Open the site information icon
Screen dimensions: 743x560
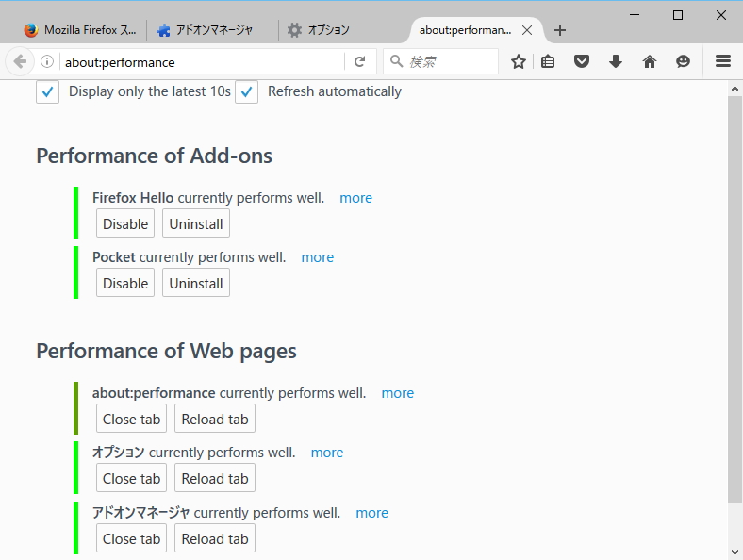(x=47, y=61)
